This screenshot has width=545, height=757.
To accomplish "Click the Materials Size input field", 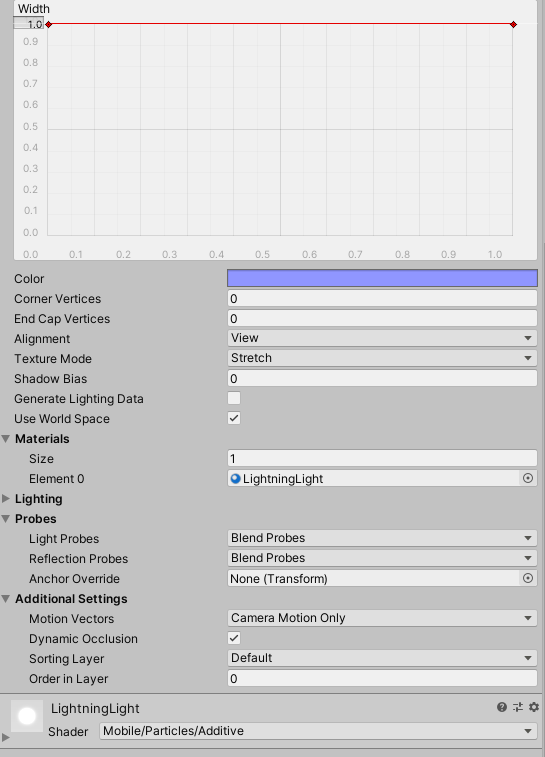I will pos(382,458).
